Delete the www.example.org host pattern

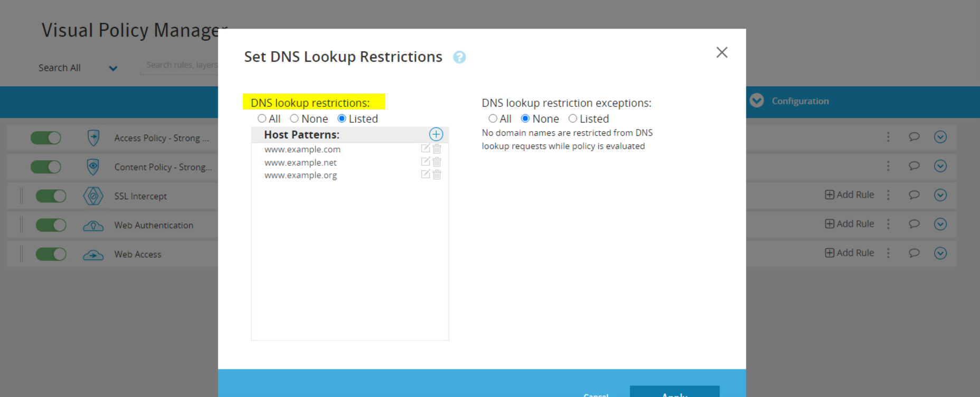tap(437, 174)
